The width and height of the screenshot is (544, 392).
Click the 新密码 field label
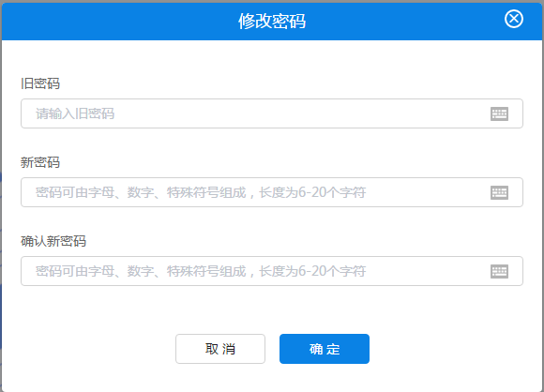point(40,162)
